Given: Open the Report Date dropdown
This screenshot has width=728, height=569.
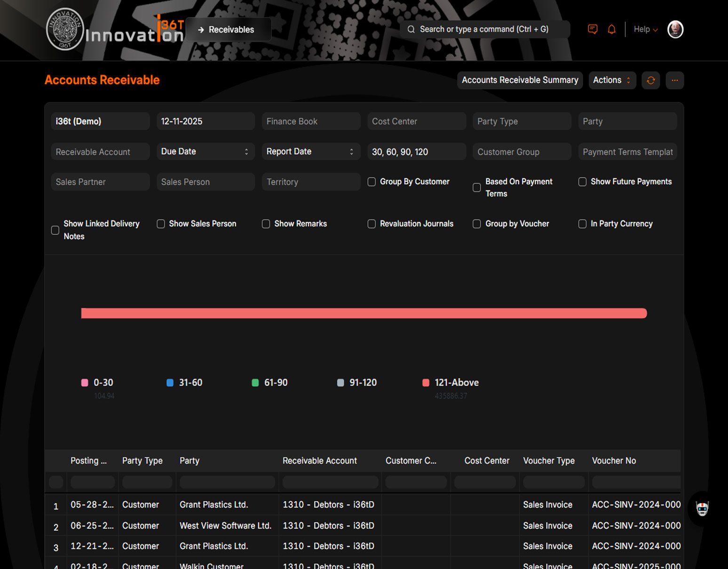Looking at the screenshot, I should coord(311,151).
